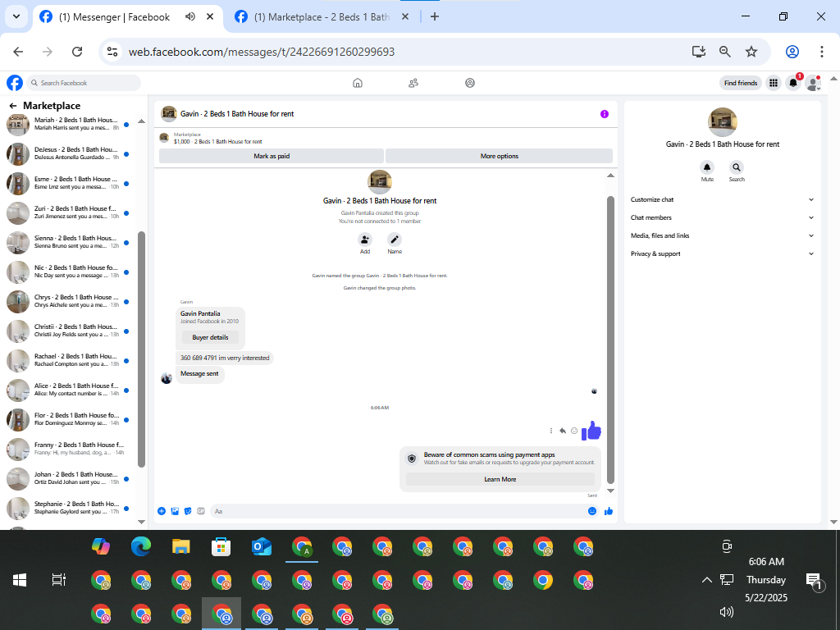Send a thumbs up like
Viewport: 840px width, 630px height.
pos(609,511)
